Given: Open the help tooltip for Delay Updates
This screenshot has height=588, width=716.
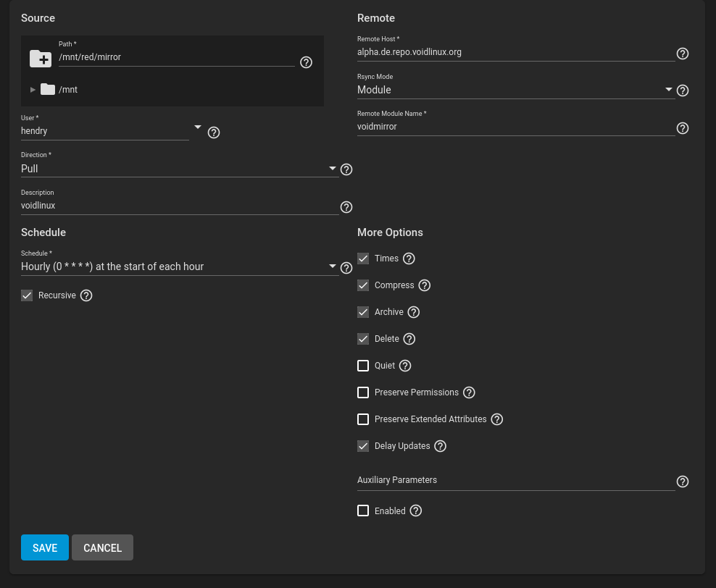Looking at the screenshot, I should coord(440,446).
